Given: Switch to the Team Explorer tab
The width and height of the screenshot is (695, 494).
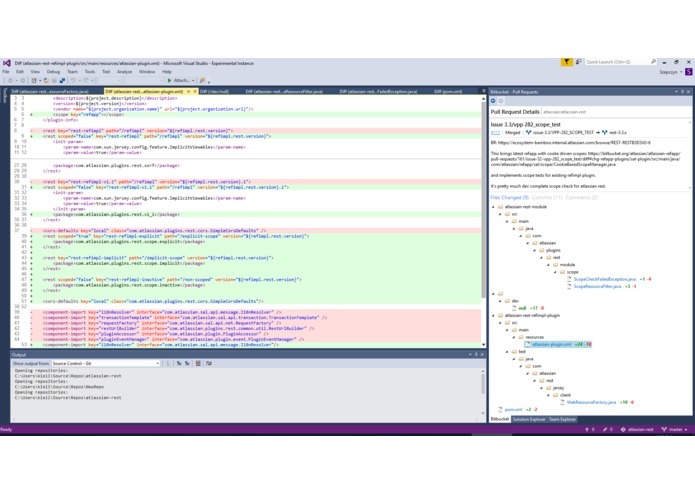Looking at the screenshot, I should click(562, 419).
